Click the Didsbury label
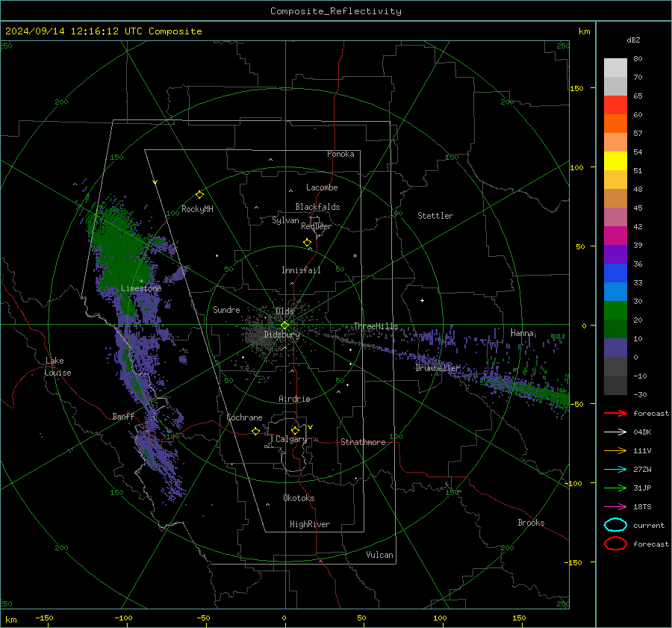This screenshot has height=628, width=672. click(x=281, y=335)
